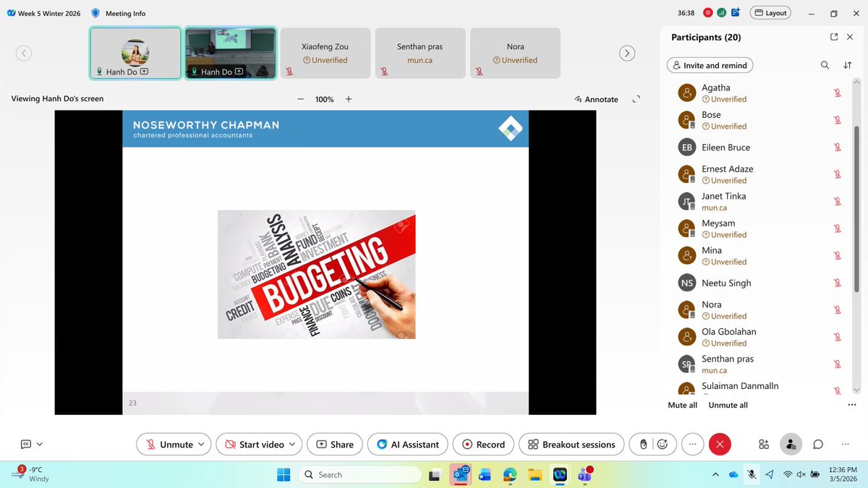Open File Explorer from the taskbar
This screenshot has width=868, height=488.
point(535,475)
